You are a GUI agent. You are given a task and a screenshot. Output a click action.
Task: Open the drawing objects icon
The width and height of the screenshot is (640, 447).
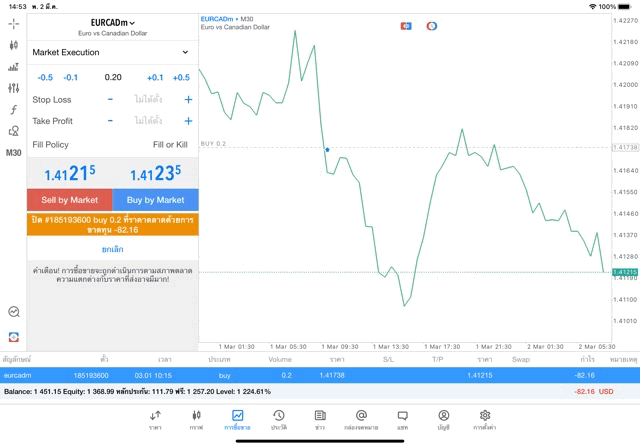[x=13, y=131]
